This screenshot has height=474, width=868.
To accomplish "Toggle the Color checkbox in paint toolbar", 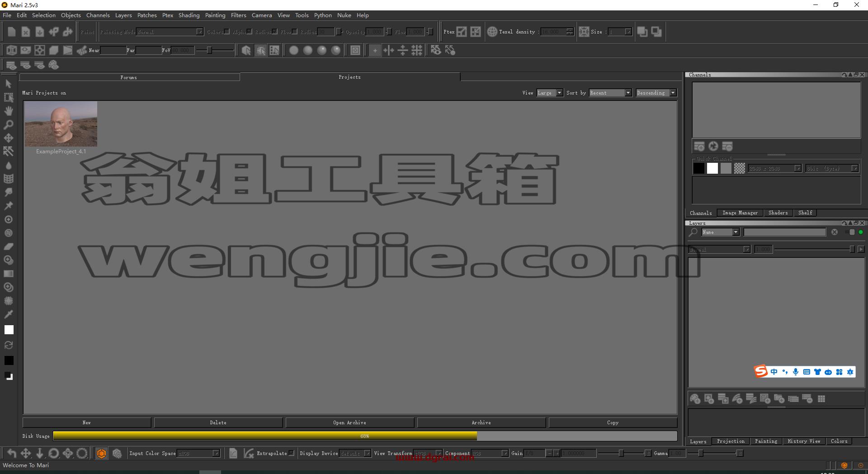I will tap(227, 32).
